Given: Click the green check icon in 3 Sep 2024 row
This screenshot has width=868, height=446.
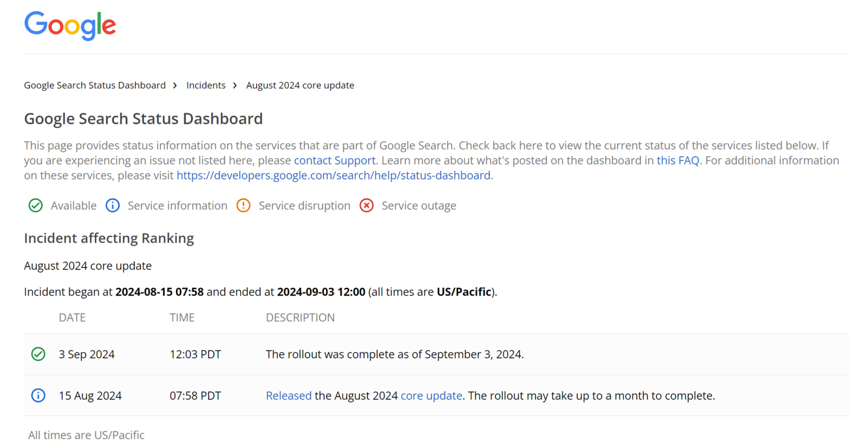Looking at the screenshot, I should click(38, 354).
